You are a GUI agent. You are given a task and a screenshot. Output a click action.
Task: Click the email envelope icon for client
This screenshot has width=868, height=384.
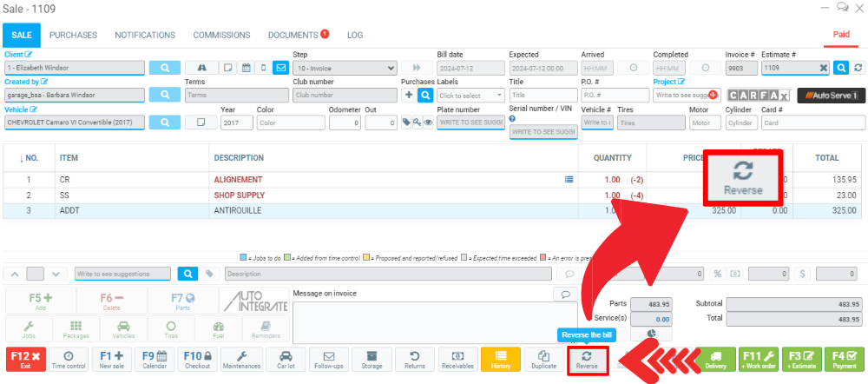(280, 68)
